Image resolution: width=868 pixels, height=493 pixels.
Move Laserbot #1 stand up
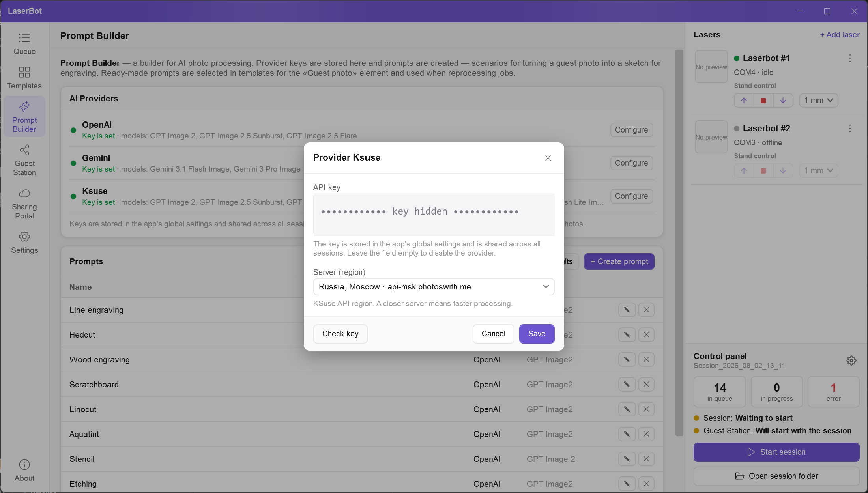coord(744,101)
